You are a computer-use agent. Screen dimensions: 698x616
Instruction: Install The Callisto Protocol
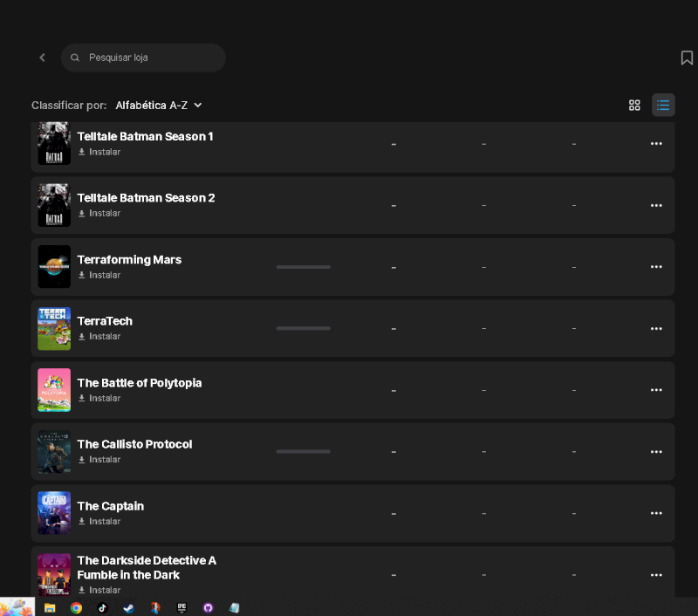pyautogui.click(x=99, y=459)
